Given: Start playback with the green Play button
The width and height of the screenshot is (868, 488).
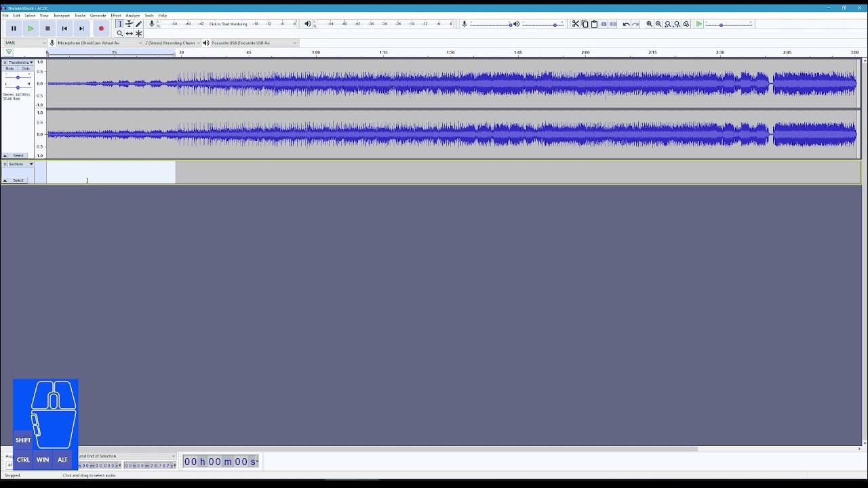Looking at the screenshot, I should 31,28.
